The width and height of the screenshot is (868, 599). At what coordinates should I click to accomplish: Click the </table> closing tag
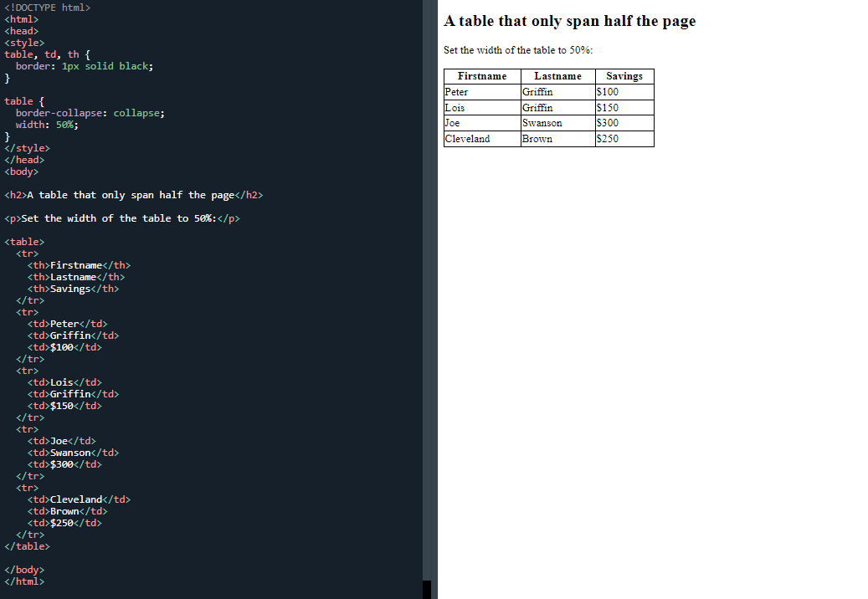coord(27,545)
